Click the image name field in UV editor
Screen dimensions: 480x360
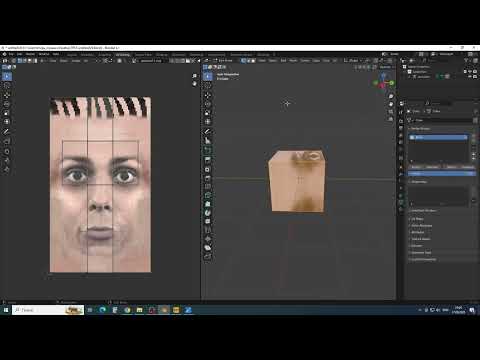(x=151, y=61)
